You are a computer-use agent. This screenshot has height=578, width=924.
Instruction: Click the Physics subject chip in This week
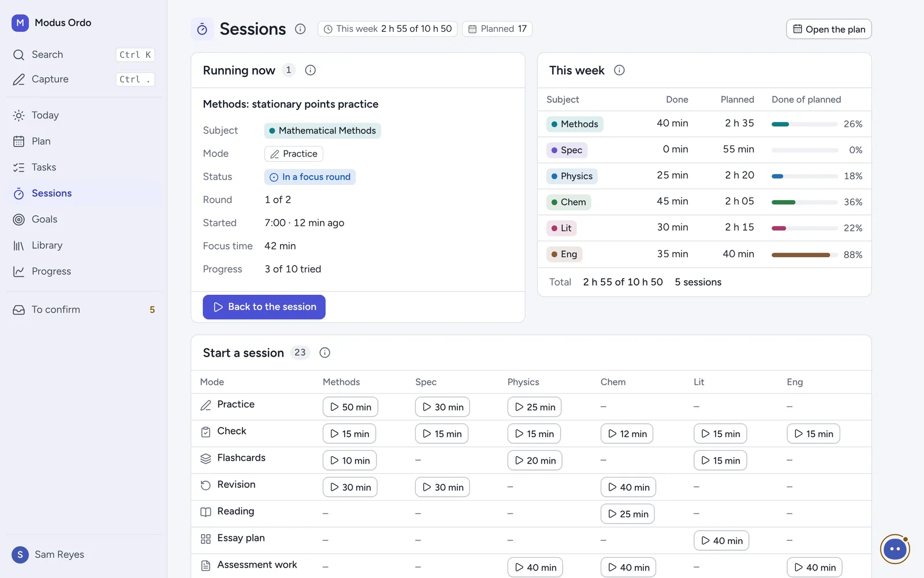(x=572, y=176)
